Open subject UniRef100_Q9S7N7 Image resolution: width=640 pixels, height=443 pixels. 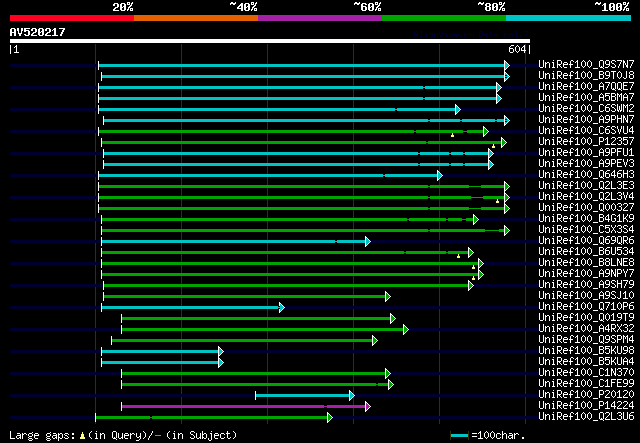coord(586,64)
